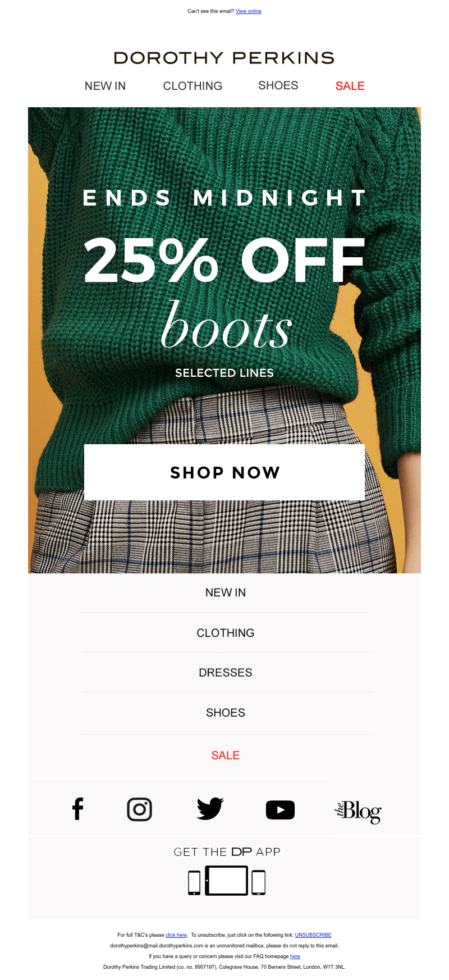Image resolution: width=449 pixels, height=980 pixels.
Task: Open the red SALE footer list link
Action: (226, 755)
